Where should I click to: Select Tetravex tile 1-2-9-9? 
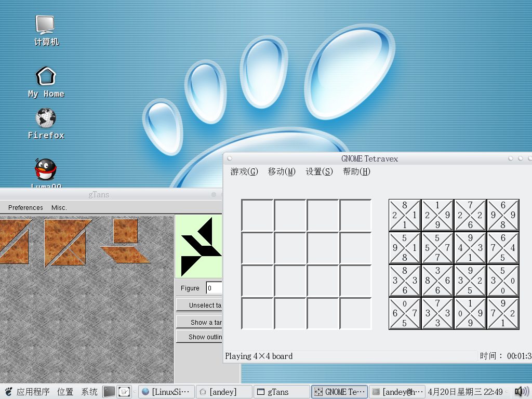[437, 215]
